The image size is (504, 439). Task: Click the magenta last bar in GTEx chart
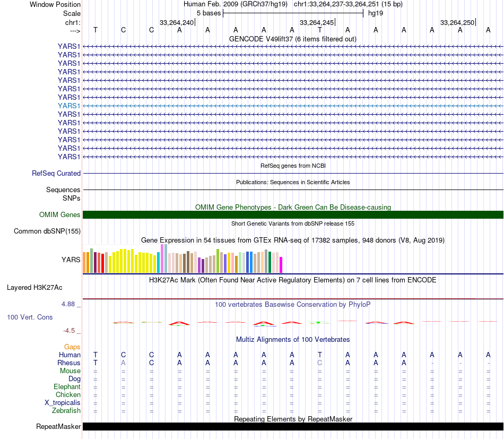[281, 265]
